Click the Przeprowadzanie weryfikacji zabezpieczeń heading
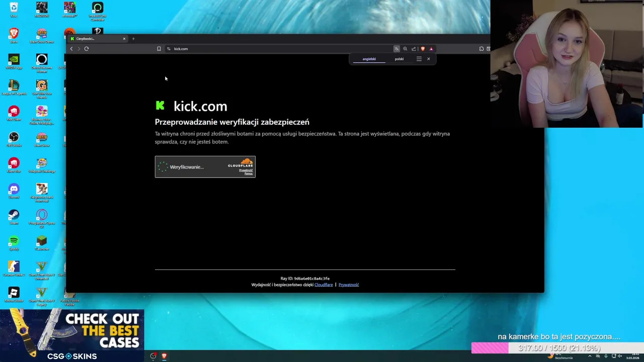The image size is (644, 362). coord(232,122)
